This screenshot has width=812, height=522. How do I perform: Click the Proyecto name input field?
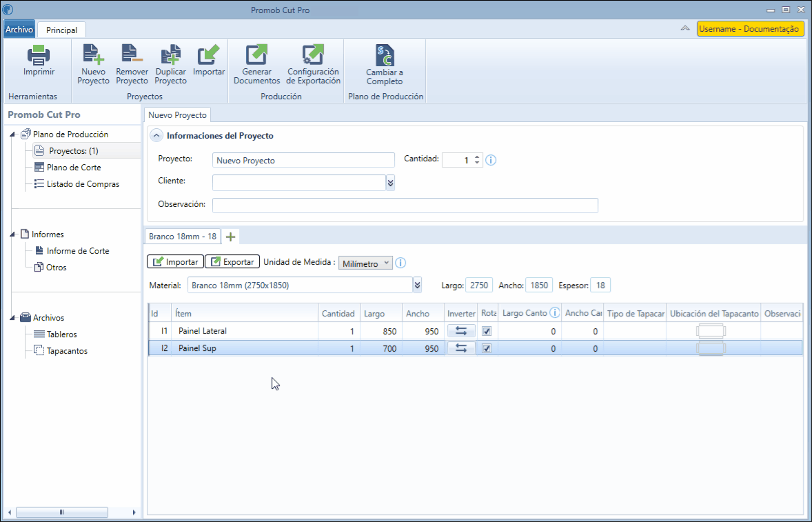pos(303,160)
